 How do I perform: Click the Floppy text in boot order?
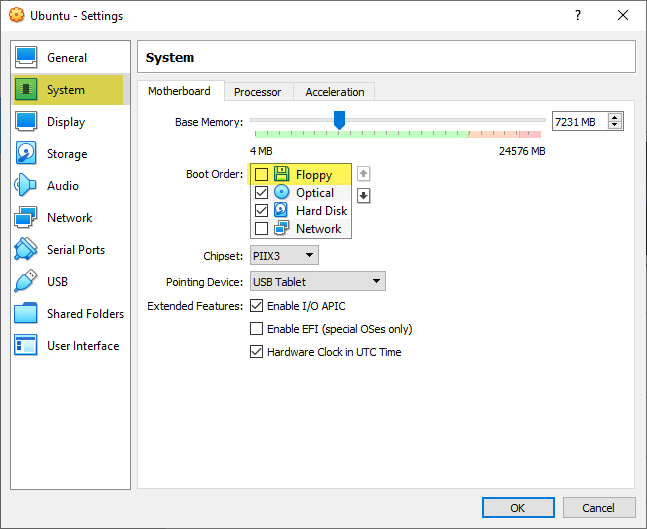(314, 175)
